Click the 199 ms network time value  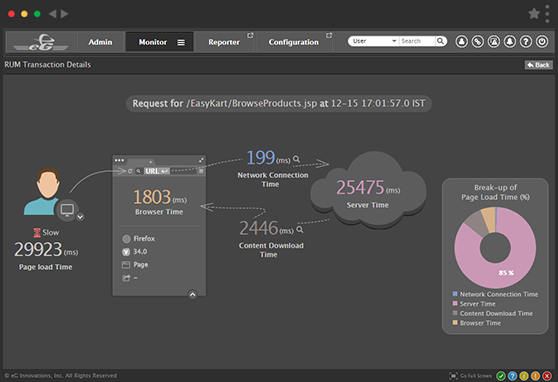268,158
